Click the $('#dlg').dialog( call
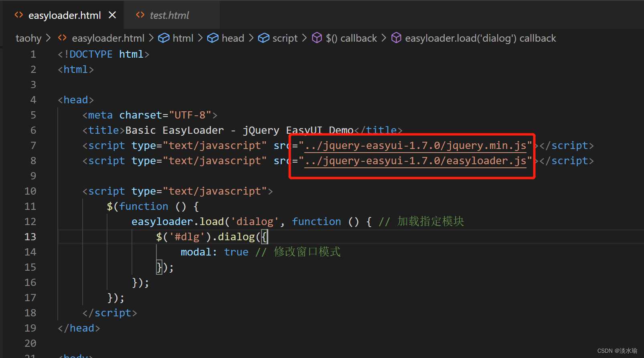 pyautogui.click(x=208, y=237)
